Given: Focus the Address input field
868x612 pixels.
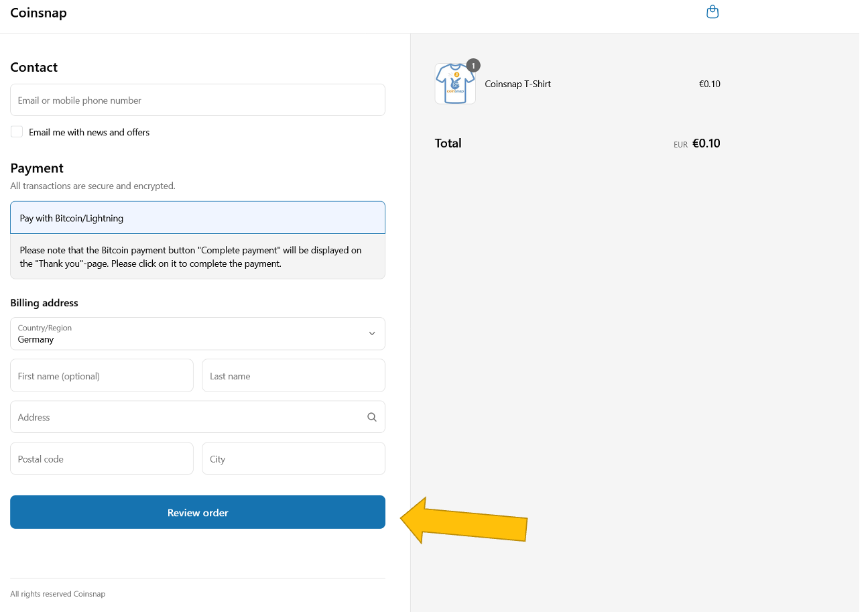Looking at the screenshot, I should [x=198, y=417].
